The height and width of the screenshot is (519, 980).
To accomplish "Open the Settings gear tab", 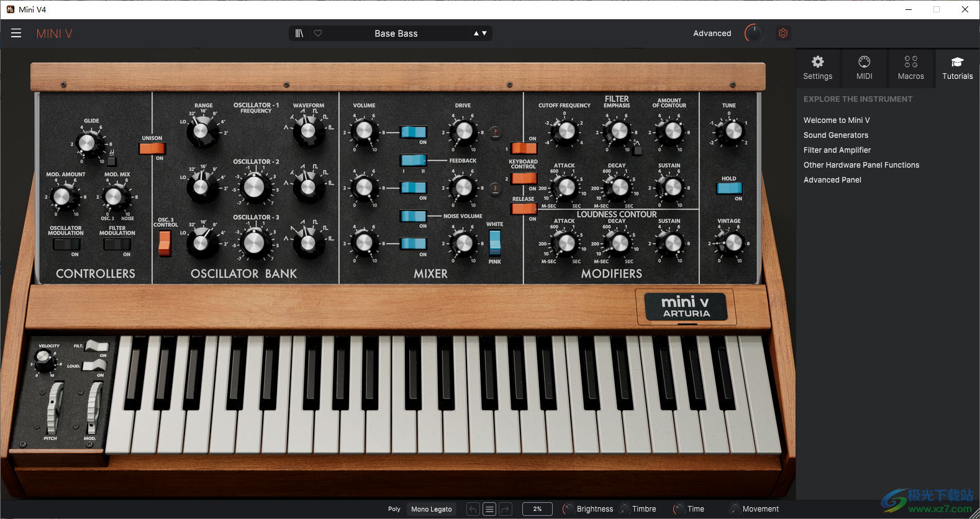I will pyautogui.click(x=818, y=68).
